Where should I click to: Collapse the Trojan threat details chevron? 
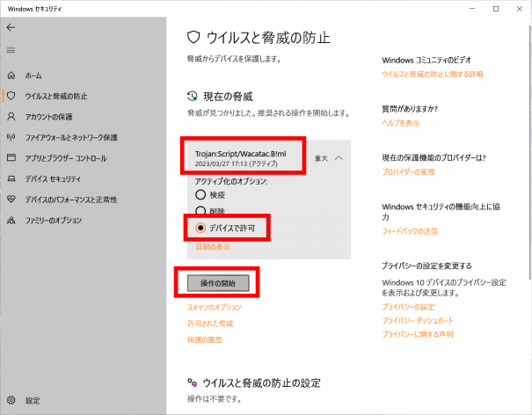pos(339,158)
